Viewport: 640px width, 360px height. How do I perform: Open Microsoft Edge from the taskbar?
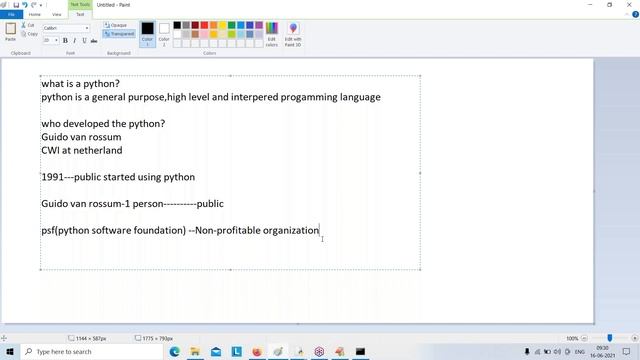pyautogui.click(x=175, y=351)
